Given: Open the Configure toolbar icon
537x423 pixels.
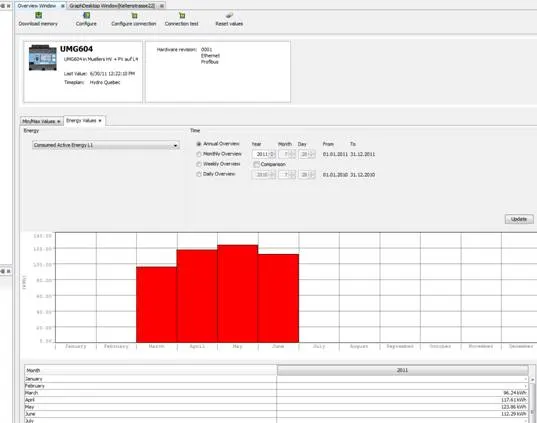Looking at the screenshot, I should (x=87, y=15).
